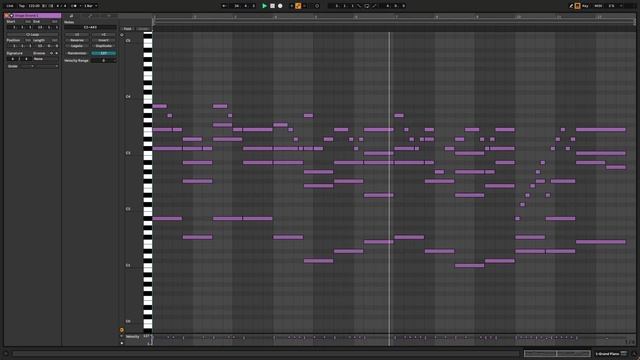Click the C4 key on the piano roll
Screen dimensions: 640x360
pyautogui.click(x=148, y=97)
